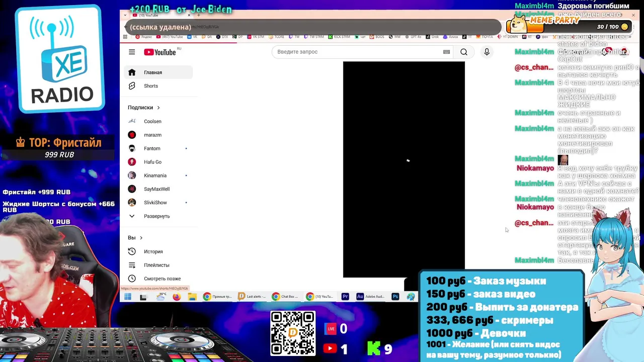
Task: Switch to Last alerts taskbar window
Action: click(252, 297)
